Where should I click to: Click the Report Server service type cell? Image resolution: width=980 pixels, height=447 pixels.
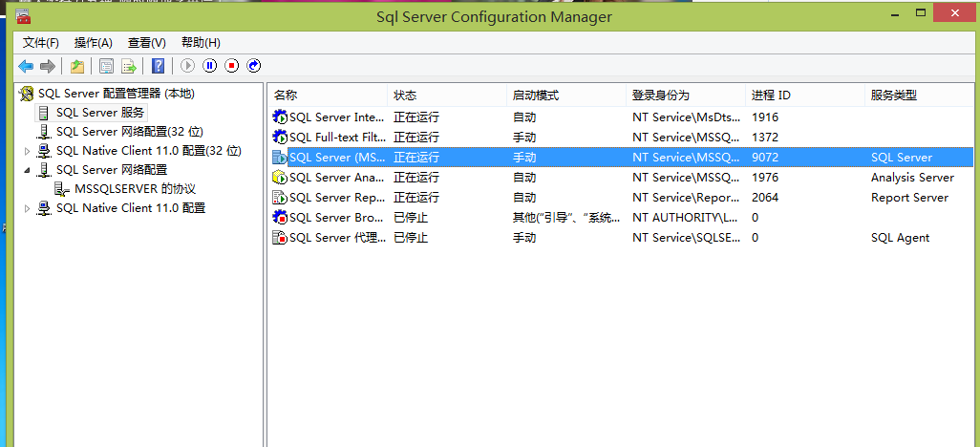coord(909,198)
